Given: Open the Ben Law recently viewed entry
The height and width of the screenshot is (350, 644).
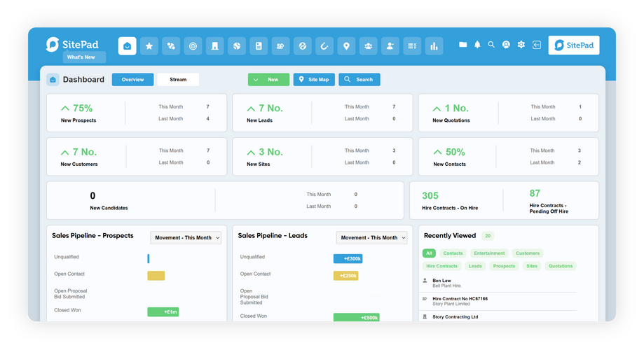Looking at the screenshot, I should (x=442, y=283).
